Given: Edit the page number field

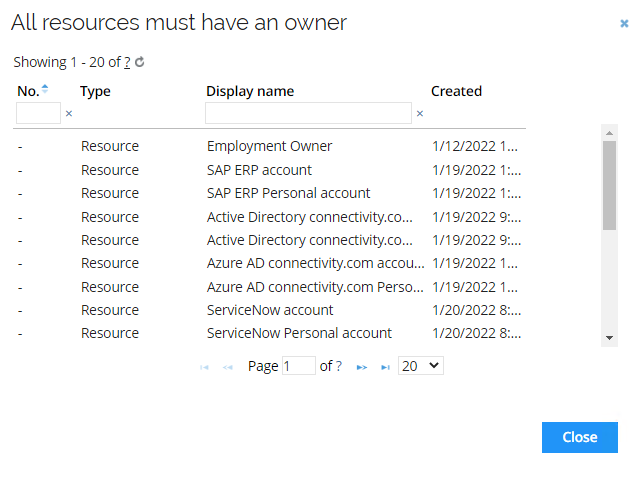Looking at the screenshot, I should pos(299,366).
